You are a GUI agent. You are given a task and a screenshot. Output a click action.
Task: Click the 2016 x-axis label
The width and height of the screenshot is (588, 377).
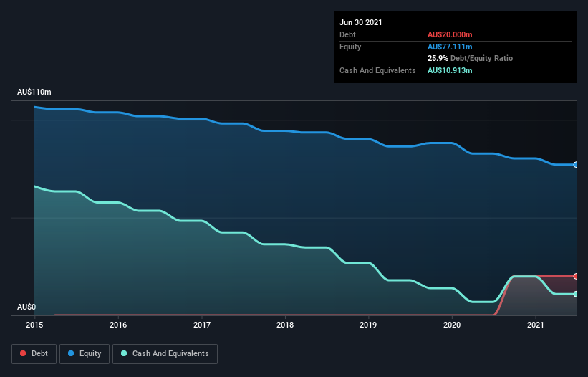(118, 325)
